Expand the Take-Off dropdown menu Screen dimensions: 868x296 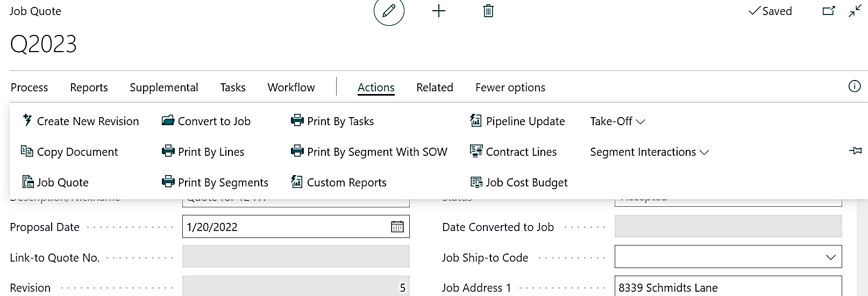[617, 121]
